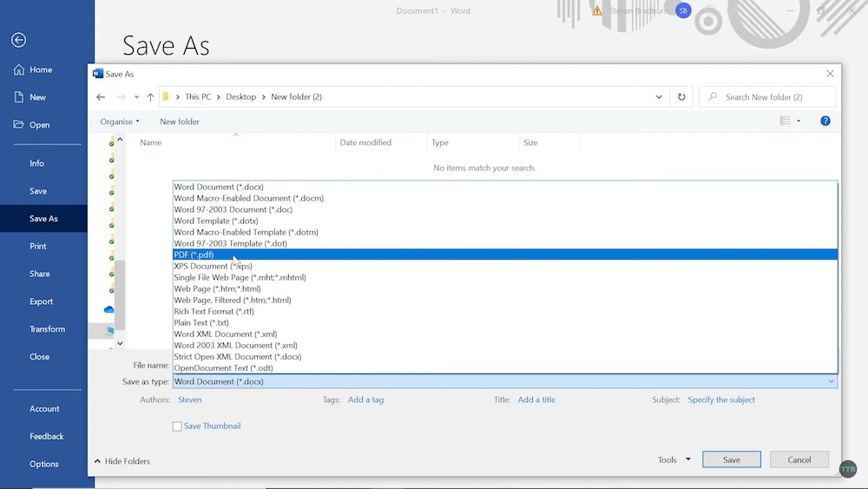Click New folder in the toolbar
868x489 pixels.
[x=180, y=122]
